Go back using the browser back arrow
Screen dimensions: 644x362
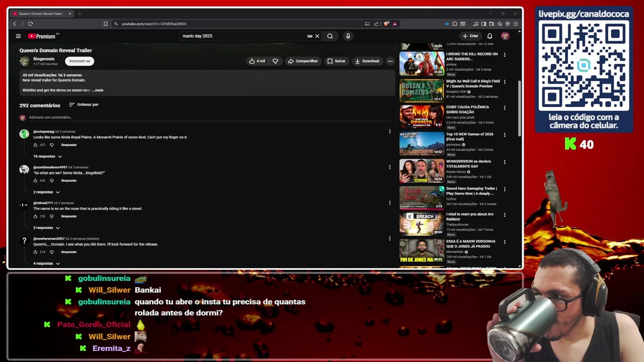[15, 24]
